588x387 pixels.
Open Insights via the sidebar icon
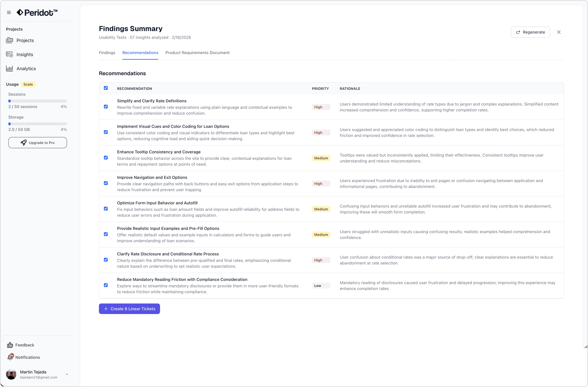pos(10,54)
